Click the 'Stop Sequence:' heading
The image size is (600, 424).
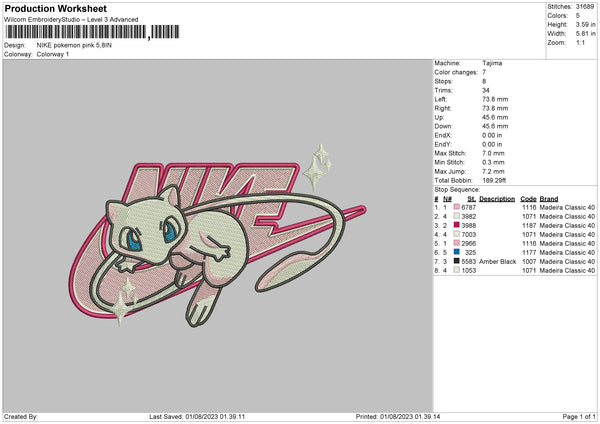pyautogui.click(x=457, y=189)
